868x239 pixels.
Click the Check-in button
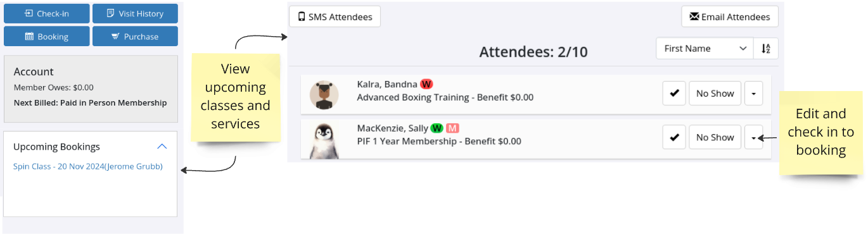click(46, 13)
